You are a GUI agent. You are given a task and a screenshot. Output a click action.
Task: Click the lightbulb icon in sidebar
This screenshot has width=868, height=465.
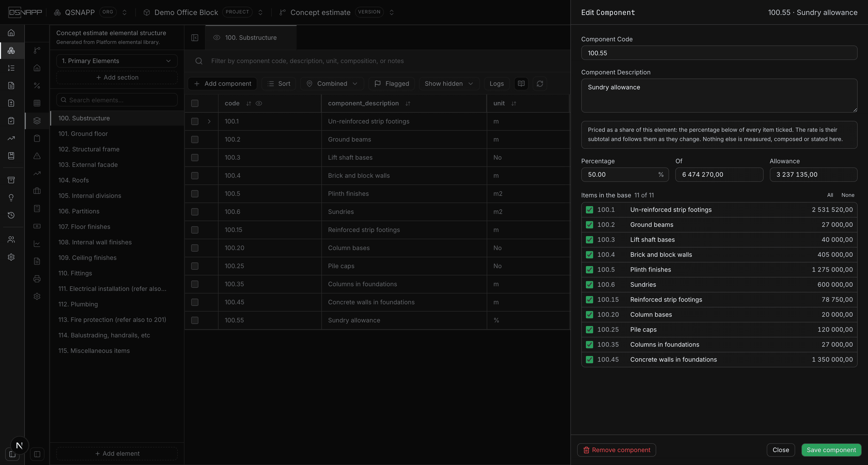click(11, 197)
